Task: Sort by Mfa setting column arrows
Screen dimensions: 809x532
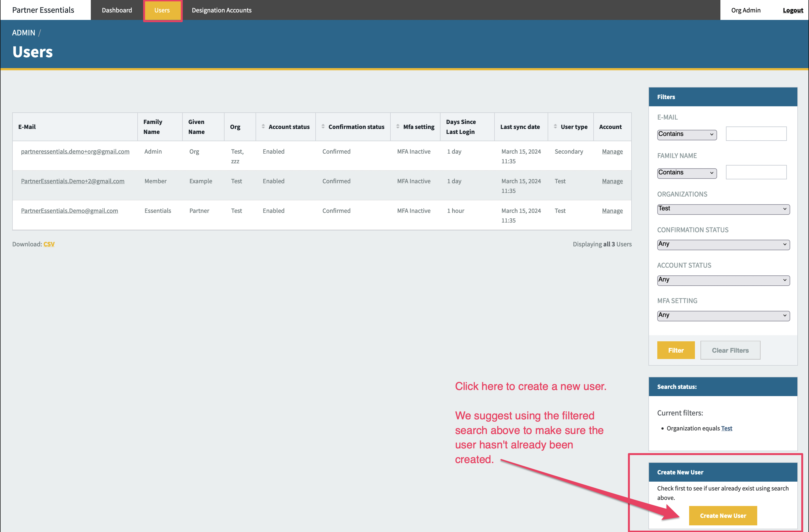Action: coord(398,126)
